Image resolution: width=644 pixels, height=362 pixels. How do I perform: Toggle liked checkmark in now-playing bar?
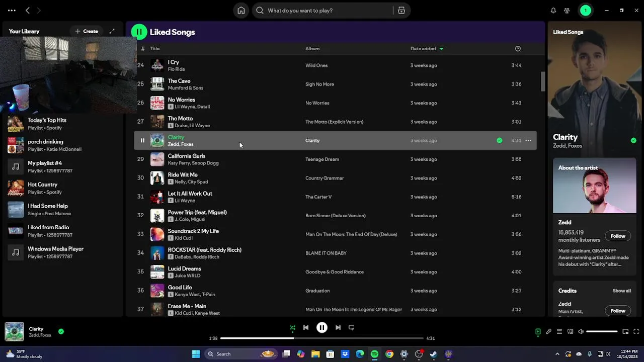point(61,332)
